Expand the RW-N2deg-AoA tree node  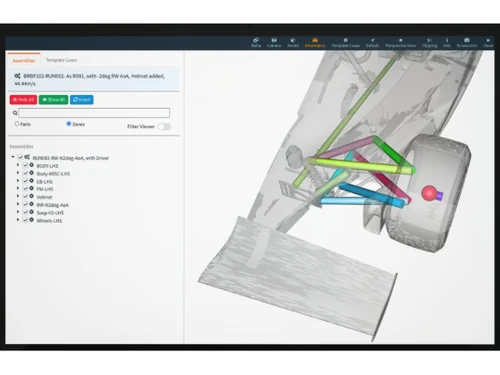point(18,204)
